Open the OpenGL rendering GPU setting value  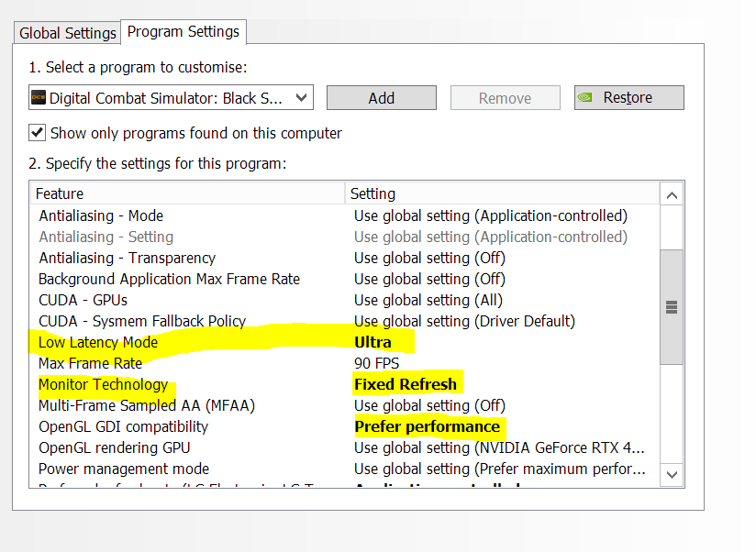click(499, 448)
